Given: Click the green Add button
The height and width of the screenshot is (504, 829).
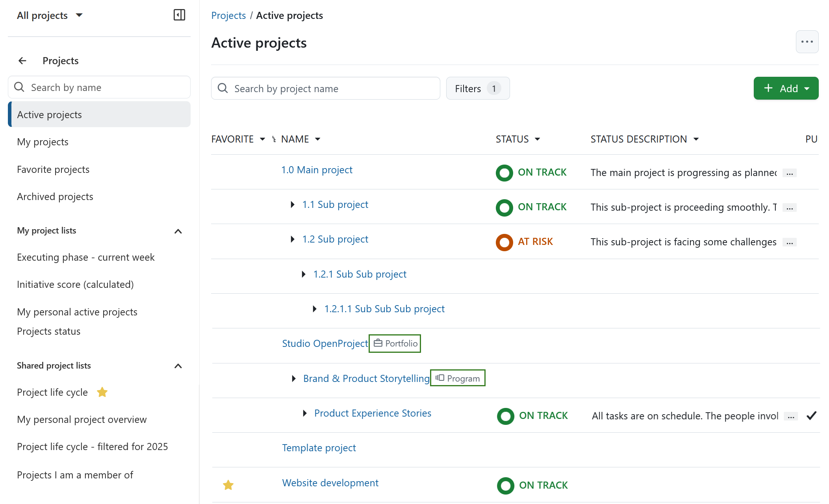Looking at the screenshot, I should pyautogui.click(x=786, y=88).
